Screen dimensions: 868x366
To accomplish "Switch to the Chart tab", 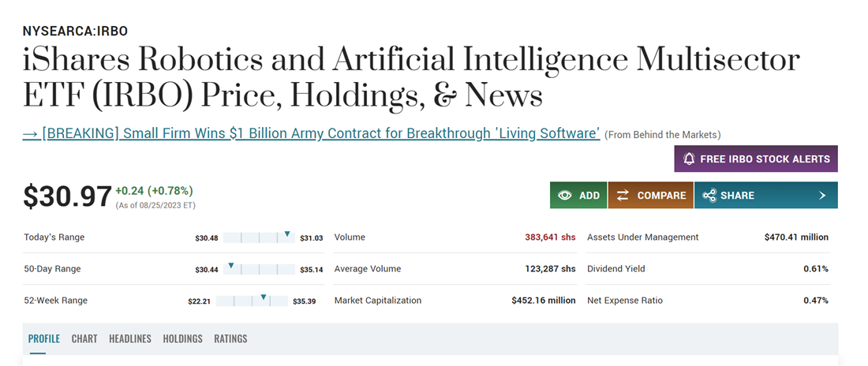I will pos(84,338).
